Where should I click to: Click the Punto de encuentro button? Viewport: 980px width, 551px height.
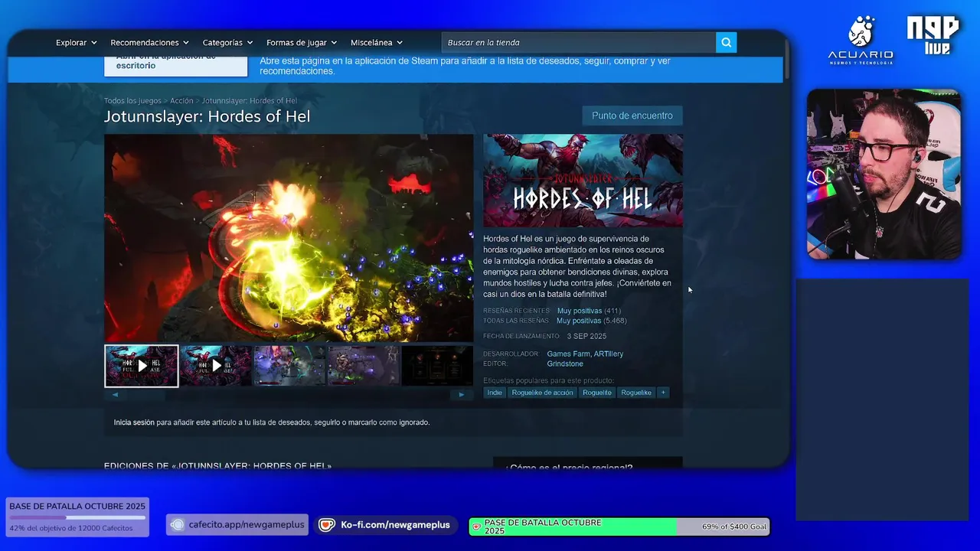click(x=632, y=116)
